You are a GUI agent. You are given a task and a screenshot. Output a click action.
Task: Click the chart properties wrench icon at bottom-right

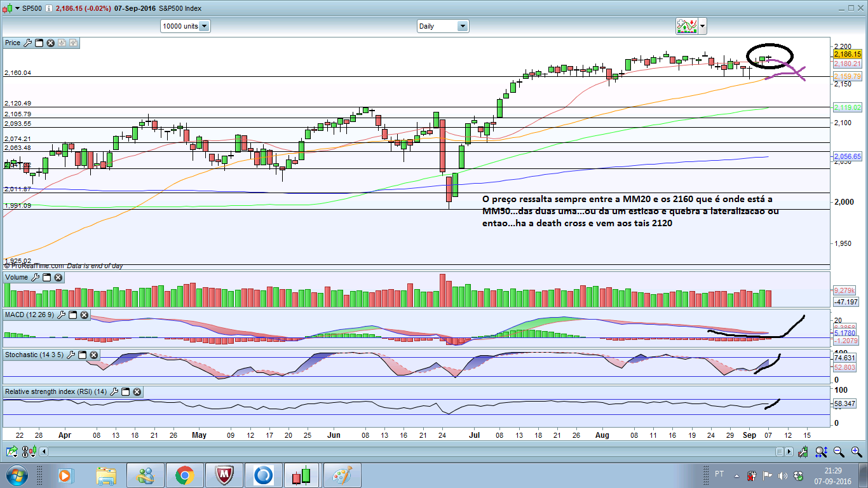tap(803, 452)
